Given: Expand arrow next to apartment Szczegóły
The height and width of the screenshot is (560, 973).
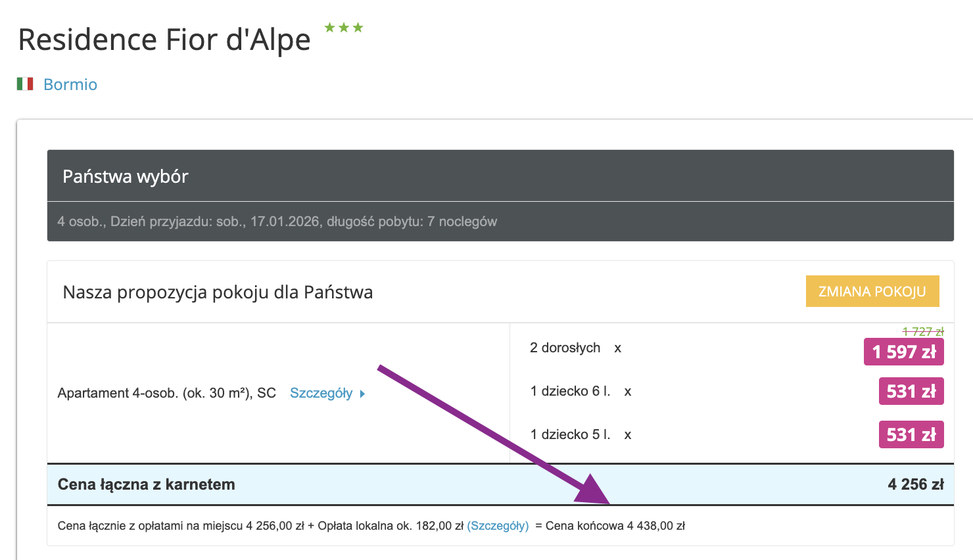Looking at the screenshot, I should click(x=362, y=394).
